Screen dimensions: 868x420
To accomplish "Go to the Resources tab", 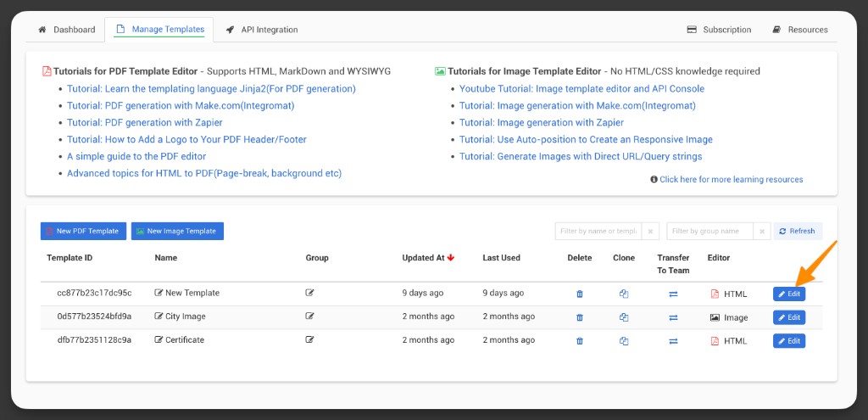I will (x=800, y=30).
